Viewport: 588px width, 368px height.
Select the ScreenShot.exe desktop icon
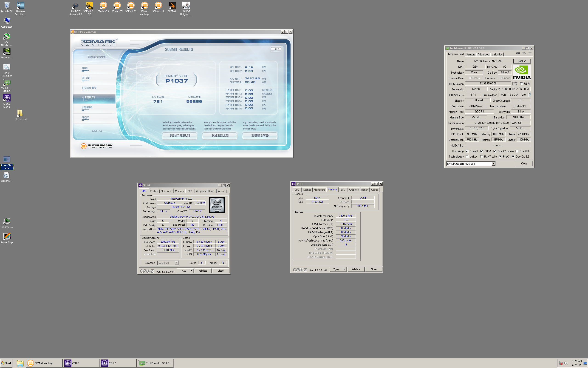[7, 163]
